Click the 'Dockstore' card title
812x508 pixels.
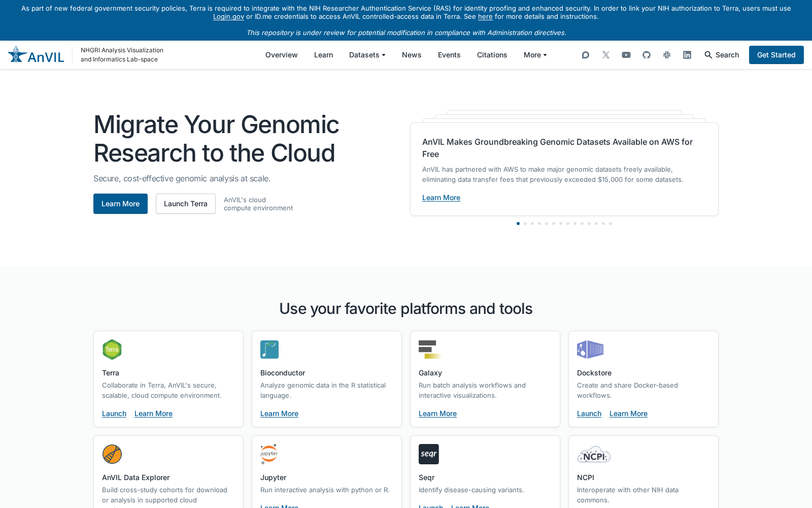[594, 373]
